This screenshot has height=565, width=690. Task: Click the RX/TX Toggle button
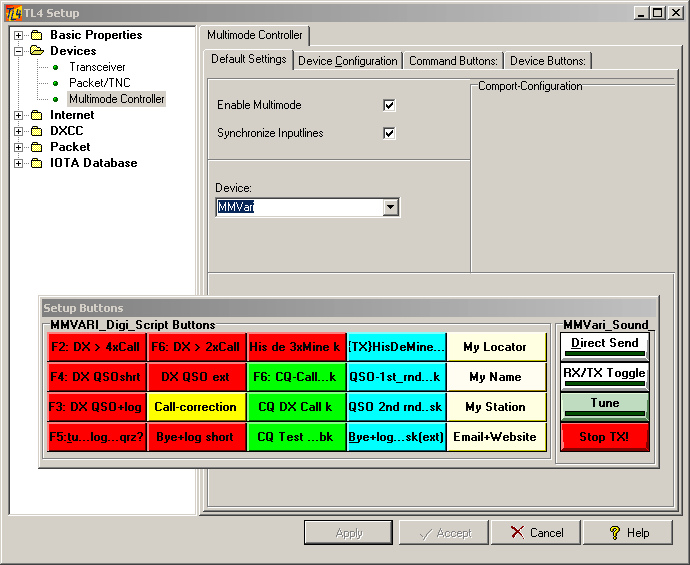pos(605,376)
